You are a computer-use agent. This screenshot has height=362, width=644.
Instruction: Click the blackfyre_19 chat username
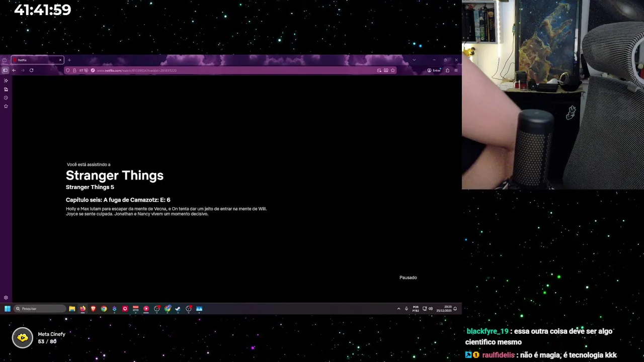click(x=488, y=331)
